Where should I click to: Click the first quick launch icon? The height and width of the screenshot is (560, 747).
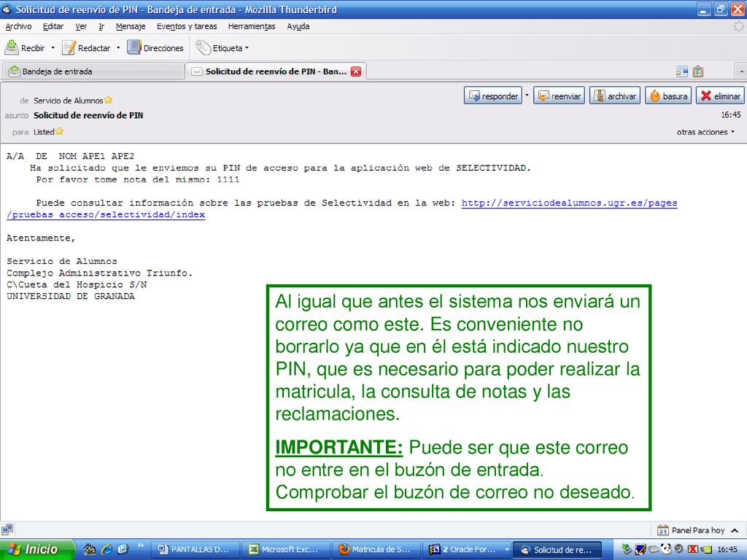click(90, 549)
